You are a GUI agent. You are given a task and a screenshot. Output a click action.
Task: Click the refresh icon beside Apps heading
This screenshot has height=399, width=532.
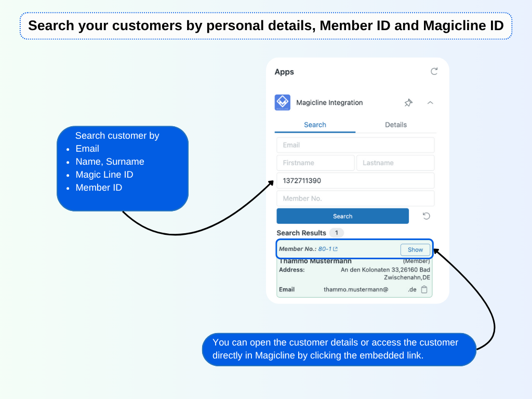coord(434,72)
